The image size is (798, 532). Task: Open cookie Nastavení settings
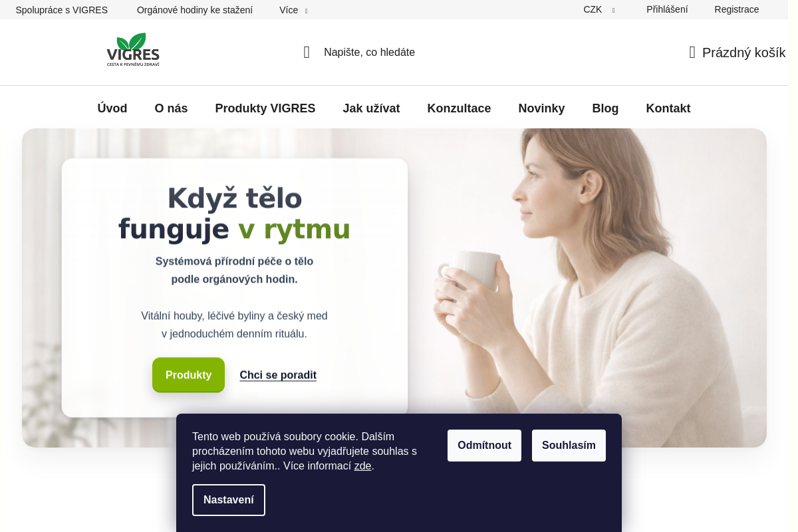click(229, 500)
